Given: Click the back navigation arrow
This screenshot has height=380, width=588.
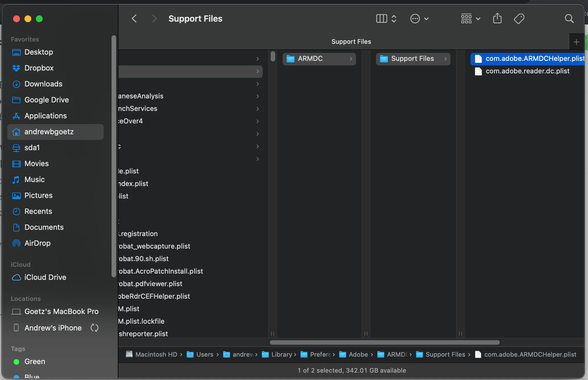Looking at the screenshot, I should 134,19.
